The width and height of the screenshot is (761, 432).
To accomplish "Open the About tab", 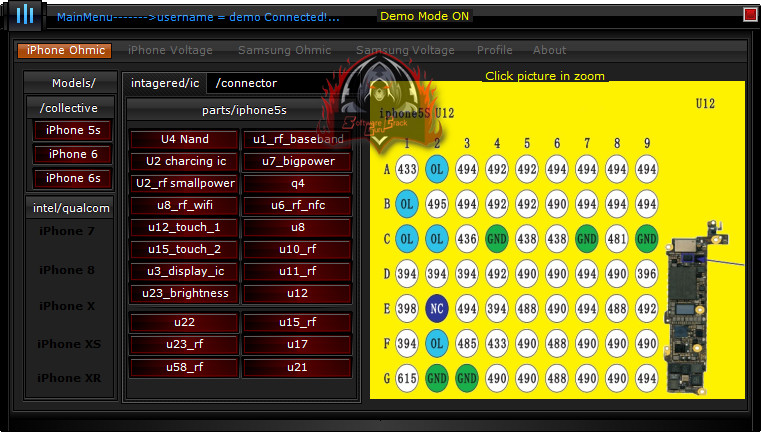I will click(549, 50).
